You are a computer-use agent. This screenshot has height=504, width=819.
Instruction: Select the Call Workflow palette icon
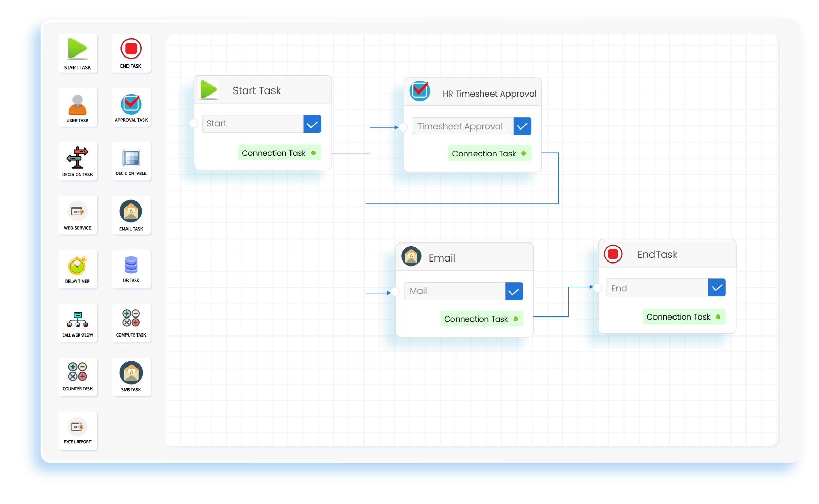[x=78, y=320]
